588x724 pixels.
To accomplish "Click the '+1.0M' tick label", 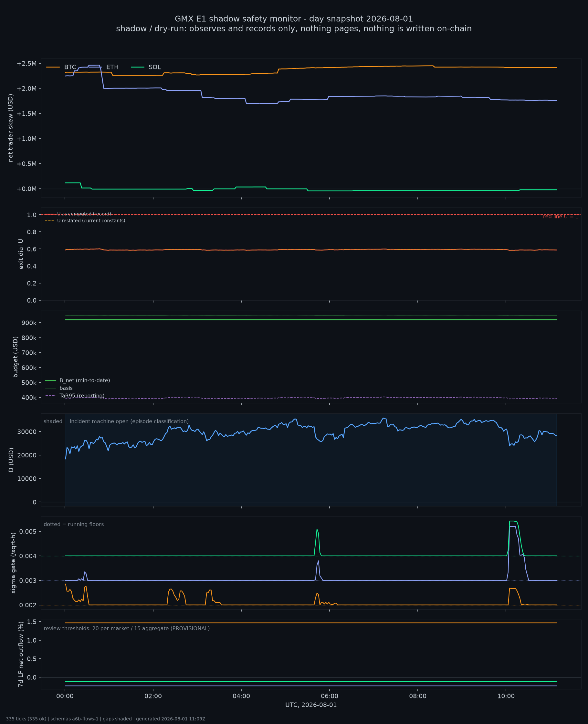I will (x=26, y=139).
